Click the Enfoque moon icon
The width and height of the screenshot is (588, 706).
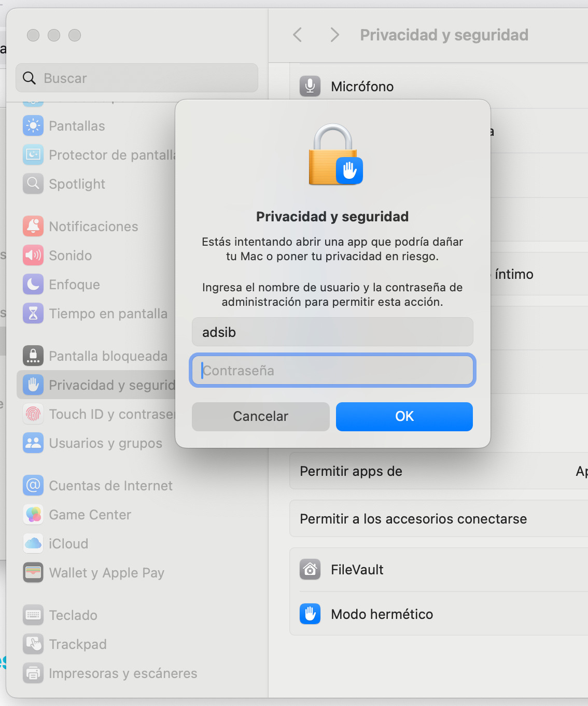point(33,285)
